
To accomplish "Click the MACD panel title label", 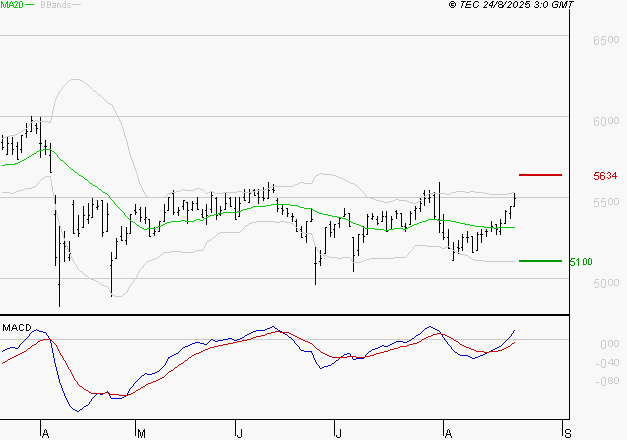I will [17, 328].
